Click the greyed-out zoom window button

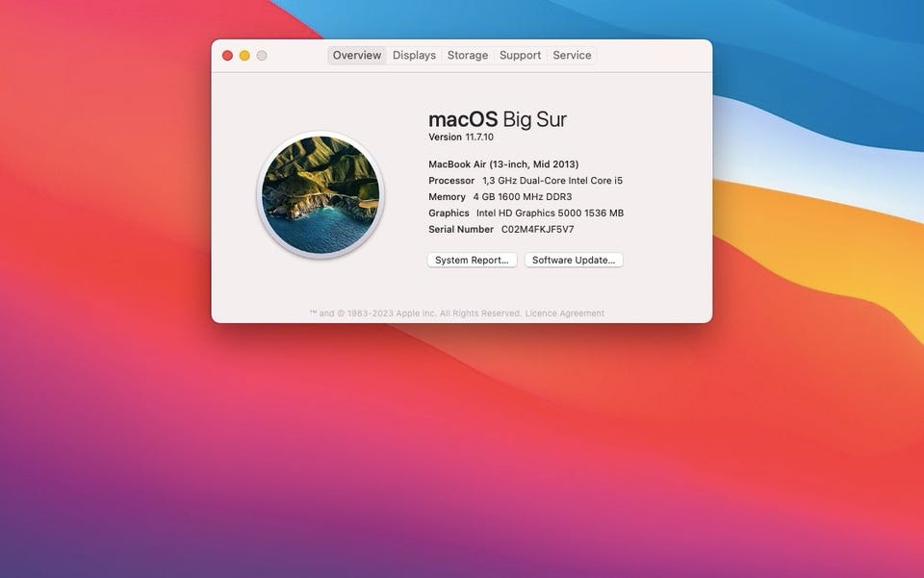pos(262,56)
